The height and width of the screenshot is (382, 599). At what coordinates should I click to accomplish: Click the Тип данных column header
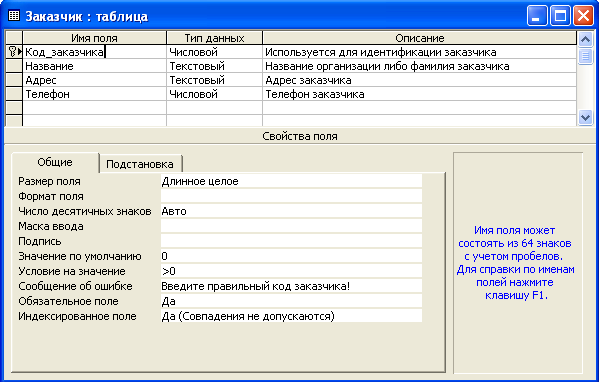(215, 38)
